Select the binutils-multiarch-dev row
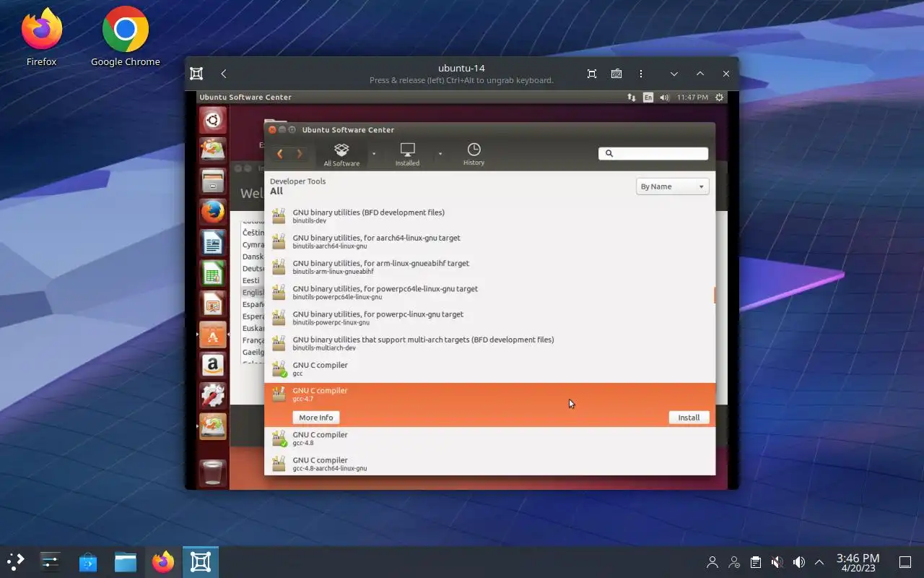This screenshot has height=578, width=924. [x=489, y=343]
